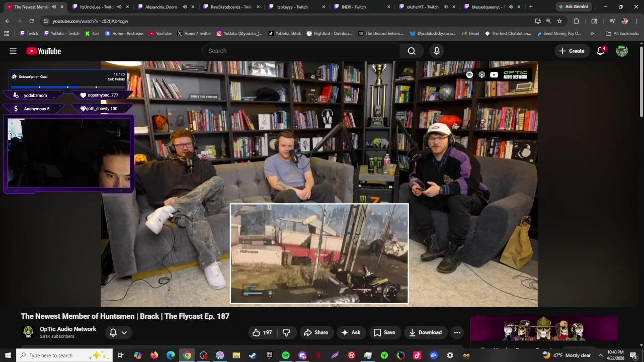Click the Create button
Screen dimensions: 644x362
(572, 51)
